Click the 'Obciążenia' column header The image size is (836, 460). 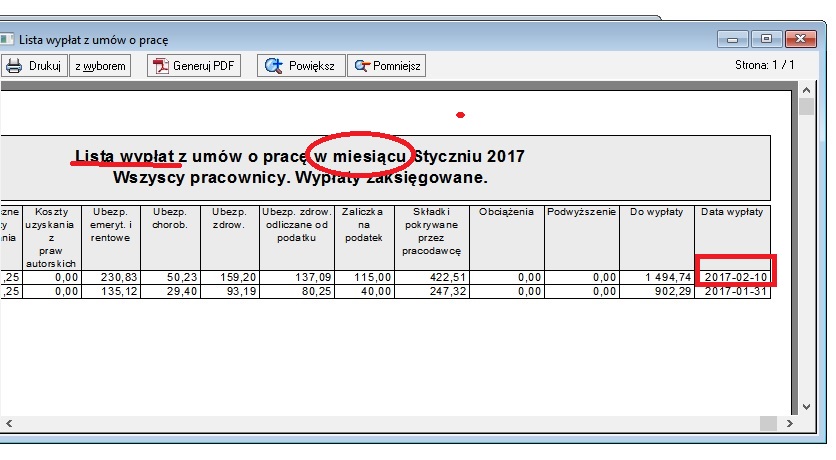pyautogui.click(x=507, y=238)
